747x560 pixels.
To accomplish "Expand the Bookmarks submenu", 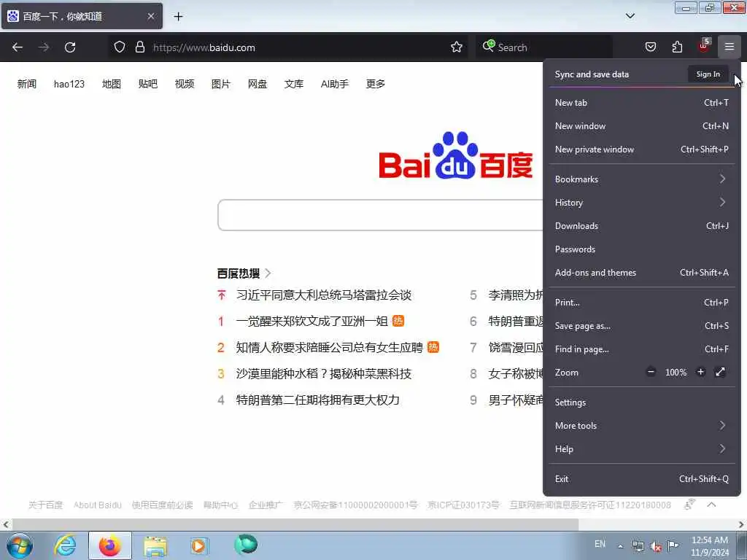I will tap(642, 179).
